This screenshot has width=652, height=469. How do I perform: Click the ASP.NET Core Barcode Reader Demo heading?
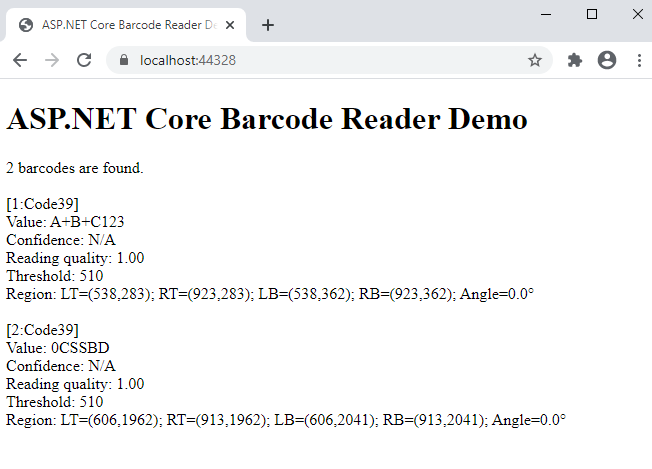pyautogui.click(x=267, y=119)
